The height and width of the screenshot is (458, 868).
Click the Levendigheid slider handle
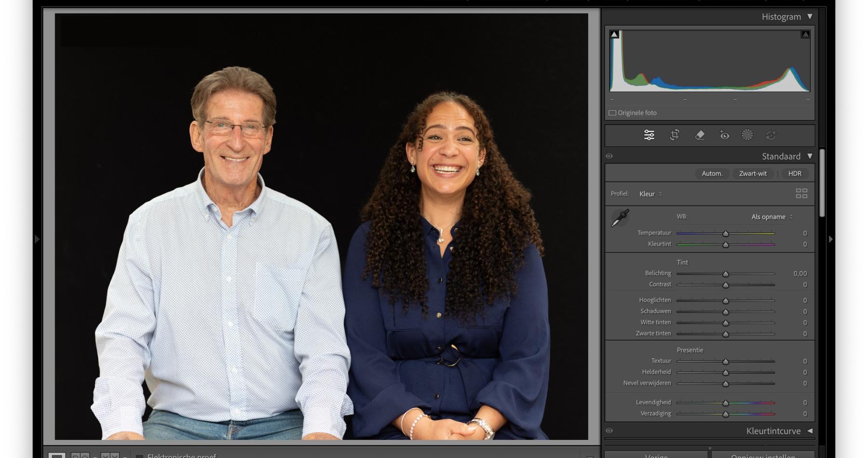pos(725,403)
